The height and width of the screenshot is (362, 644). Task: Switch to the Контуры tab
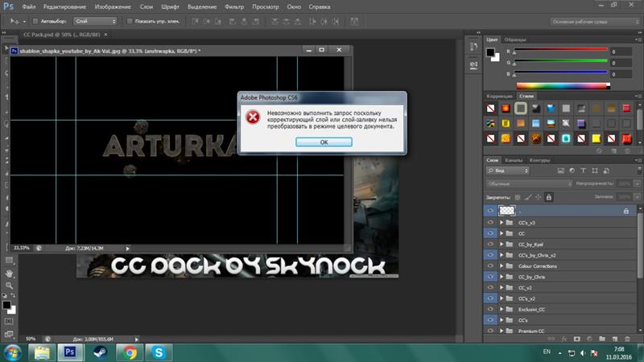pyautogui.click(x=539, y=160)
